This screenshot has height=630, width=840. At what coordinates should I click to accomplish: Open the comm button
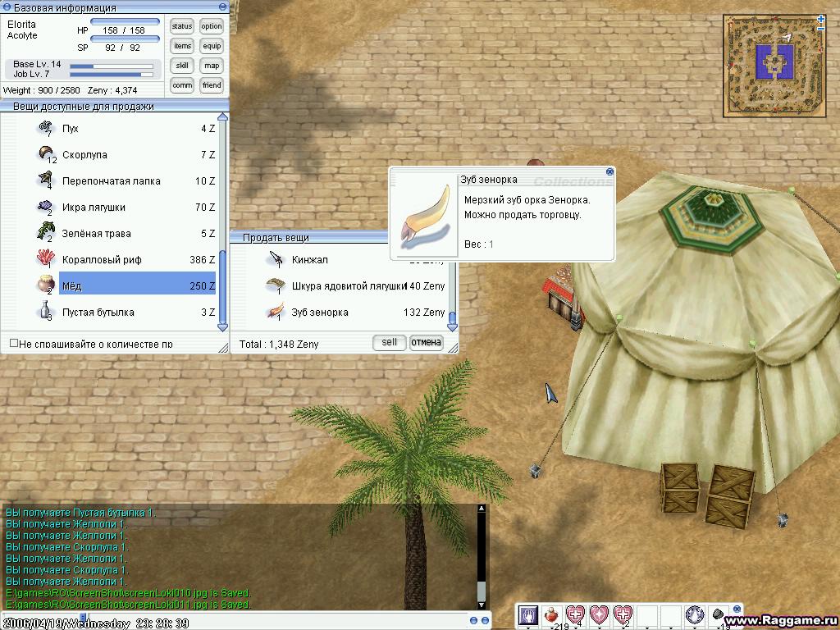point(181,85)
